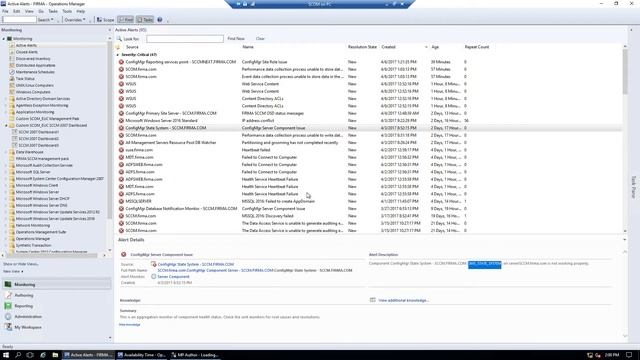Image resolution: width=640 pixels, height=360 pixels.
Task: Click Distributed Applications view icon
Action: pos(12,65)
